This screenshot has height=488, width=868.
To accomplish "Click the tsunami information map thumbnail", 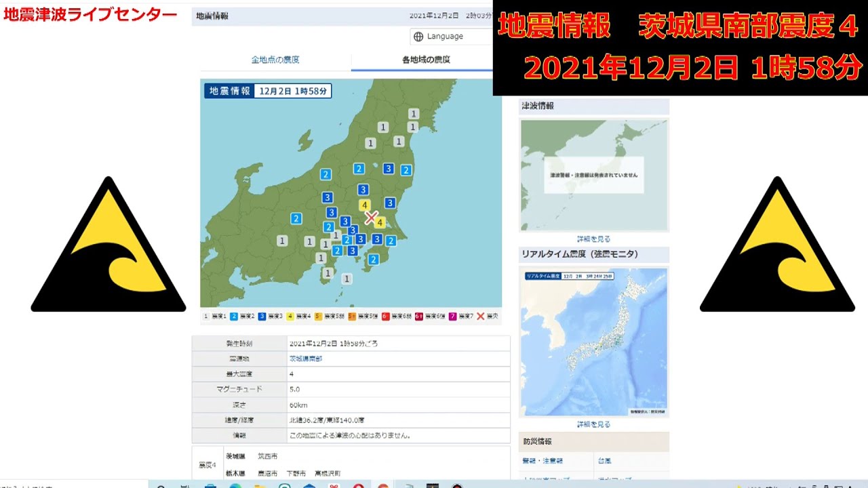I will point(593,175).
